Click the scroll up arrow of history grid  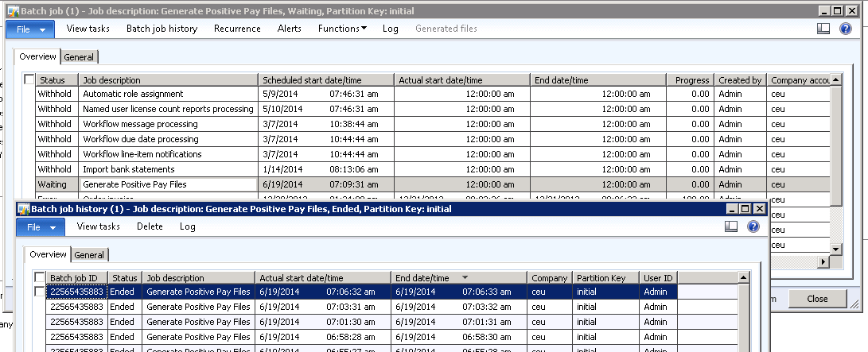(x=743, y=278)
